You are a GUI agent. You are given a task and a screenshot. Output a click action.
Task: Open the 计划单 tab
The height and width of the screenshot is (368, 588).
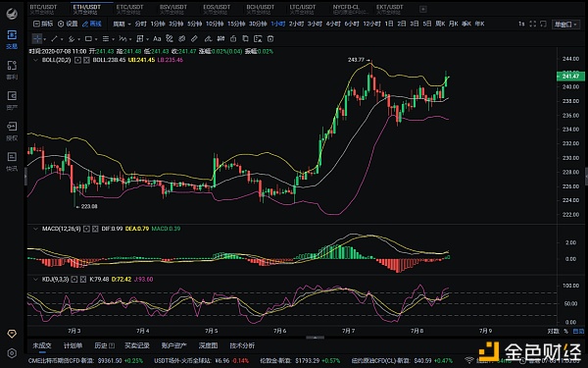73,345
